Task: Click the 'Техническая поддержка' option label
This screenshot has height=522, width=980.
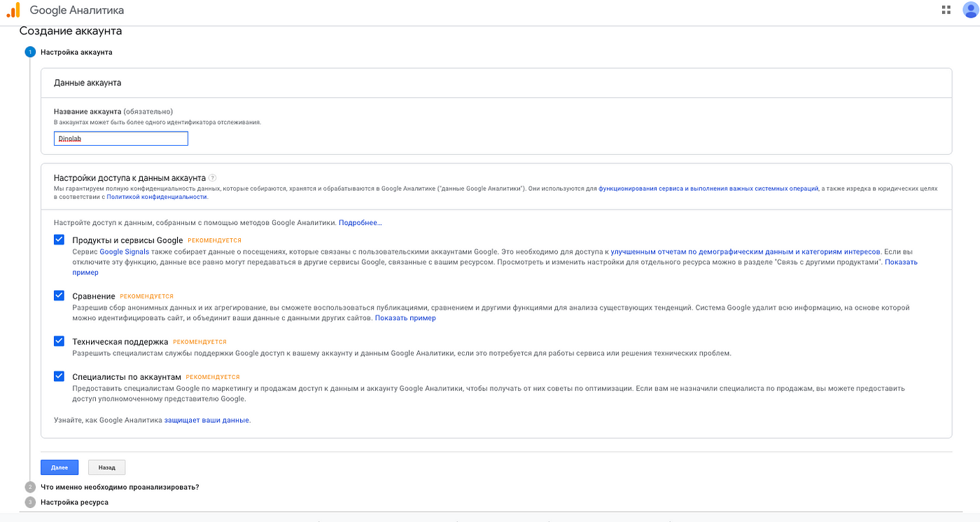Action: coord(120,342)
